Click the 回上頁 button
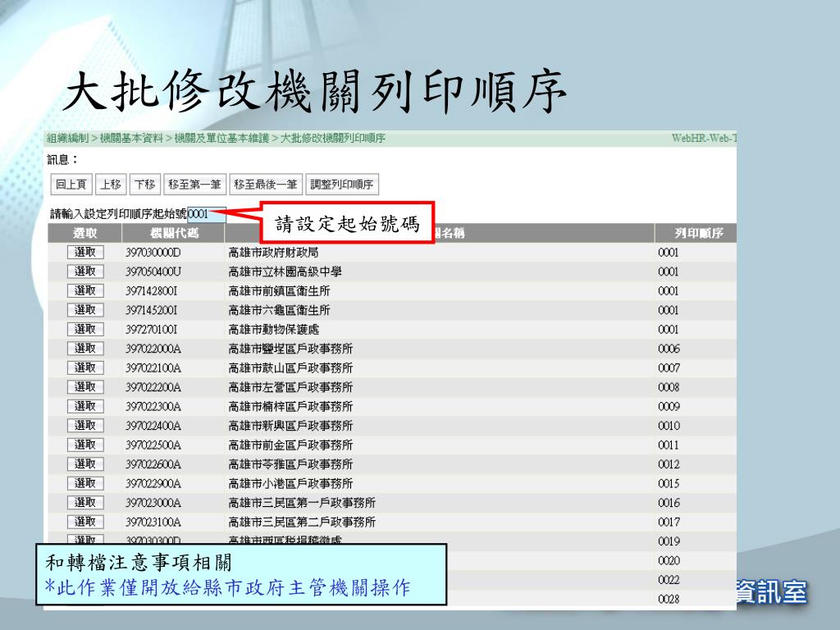The height and width of the screenshot is (630, 840). pyautogui.click(x=71, y=185)
